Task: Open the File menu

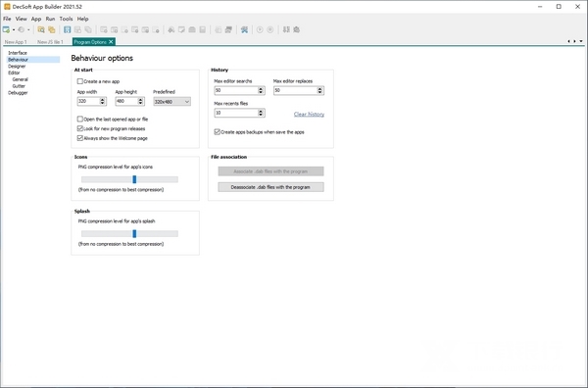Action: point(7,19)
